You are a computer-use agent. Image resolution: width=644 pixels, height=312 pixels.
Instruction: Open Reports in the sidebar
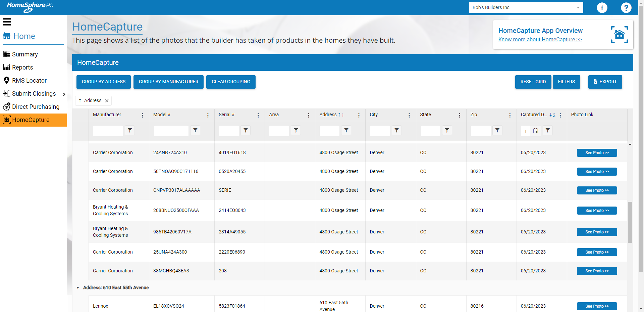click(22, 68)
